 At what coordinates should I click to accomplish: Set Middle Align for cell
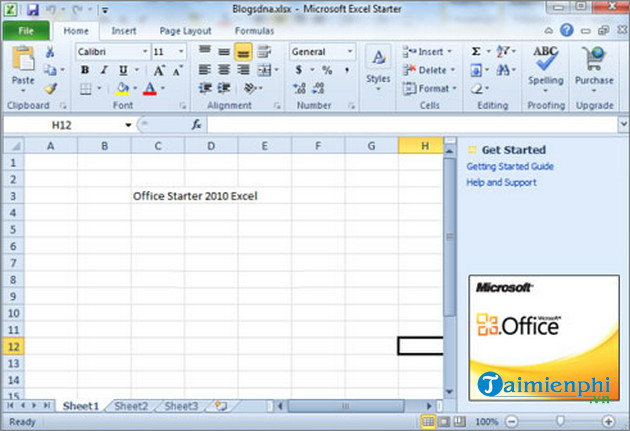coord(224,51)
